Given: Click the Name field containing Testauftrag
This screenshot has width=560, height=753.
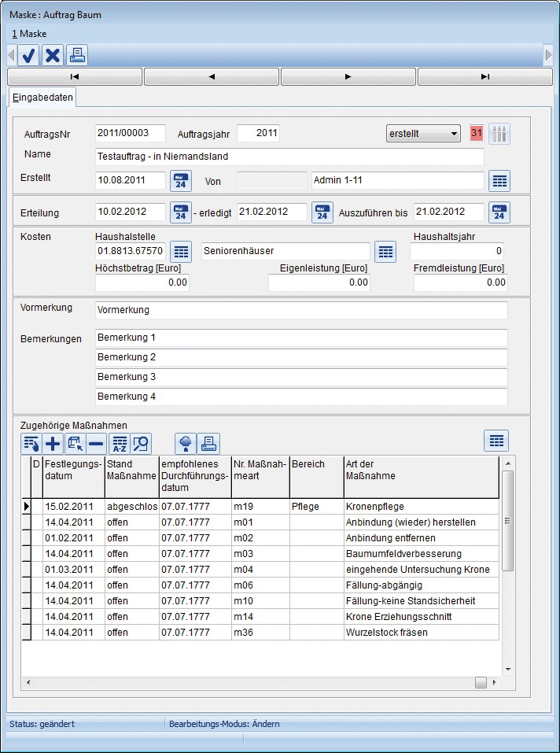Looking at the screenshot, I should (x=289, y=157).
